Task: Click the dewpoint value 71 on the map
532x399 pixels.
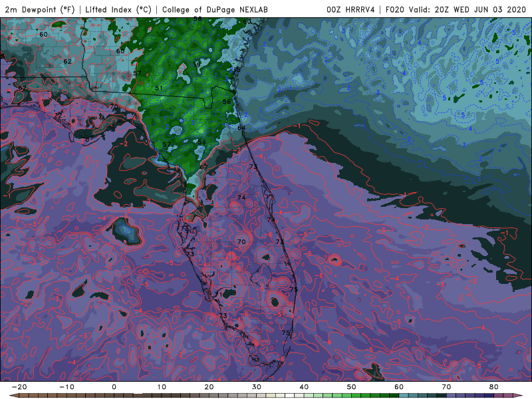Action: coord(219,294)
